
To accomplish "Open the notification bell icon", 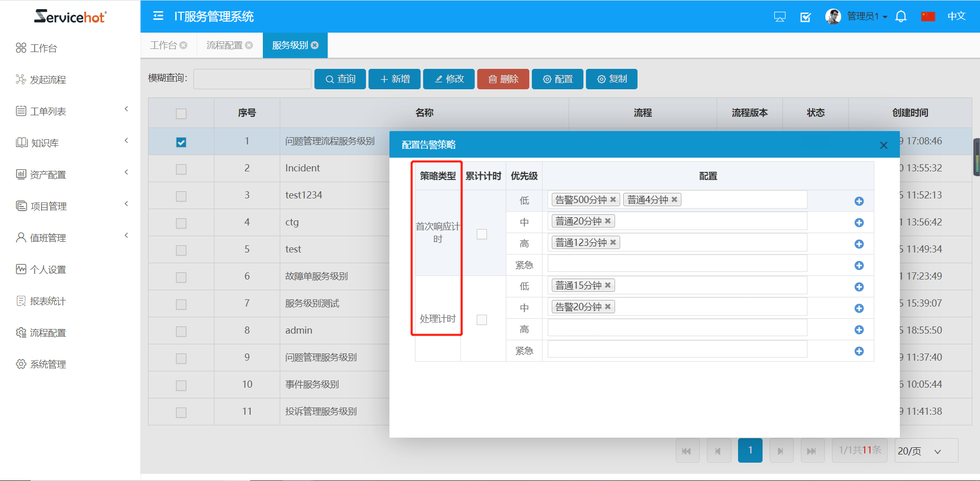I will [901, 17].
